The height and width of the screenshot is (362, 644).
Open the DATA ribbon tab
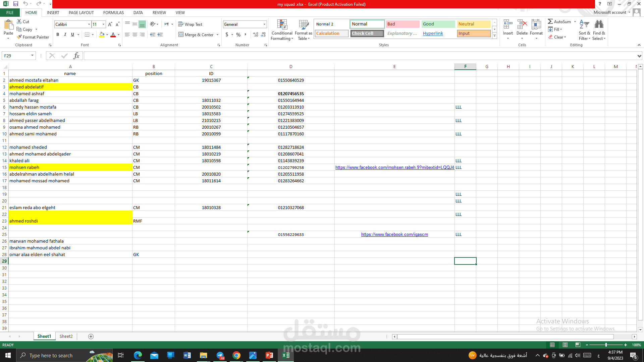tap(138, 13)
